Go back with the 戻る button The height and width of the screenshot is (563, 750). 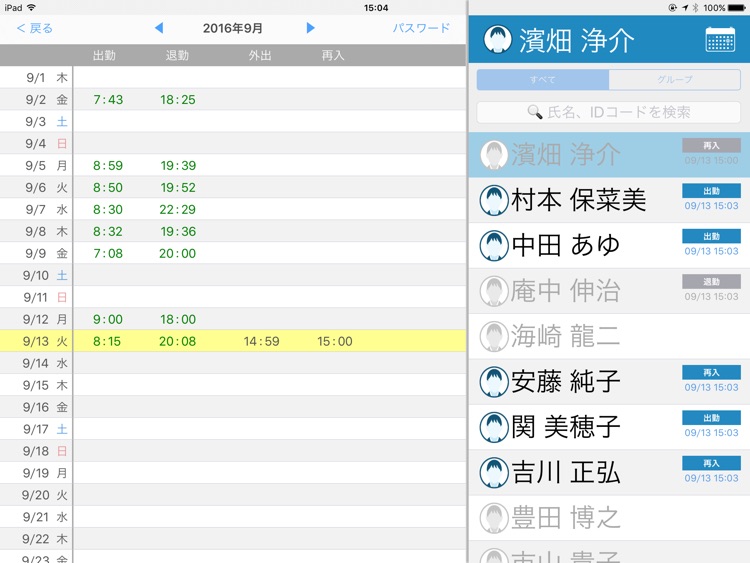pos(34,28)
